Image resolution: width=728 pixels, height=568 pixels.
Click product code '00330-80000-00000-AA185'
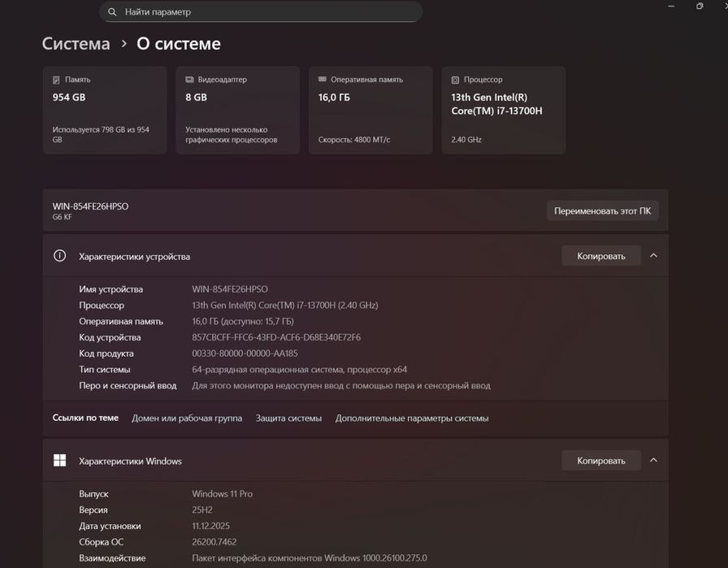point(245,353)
